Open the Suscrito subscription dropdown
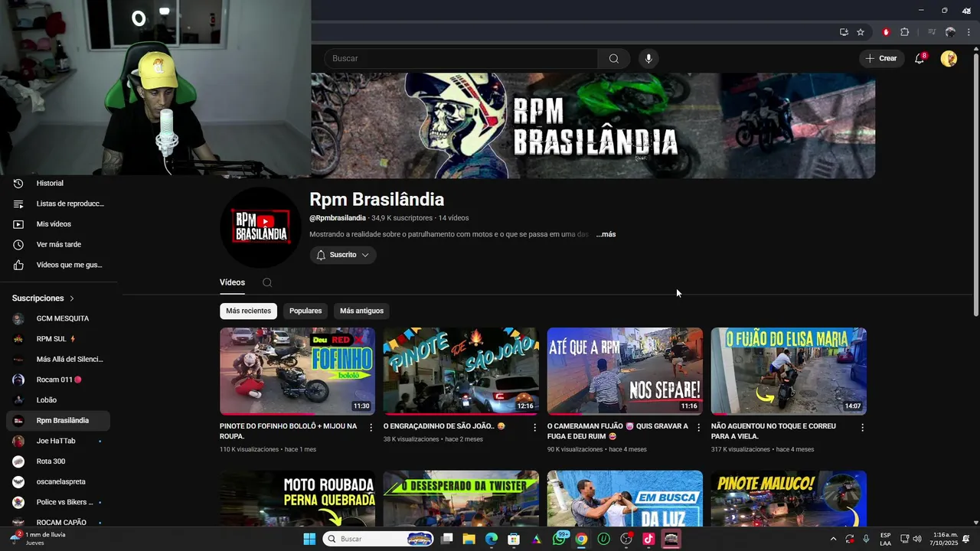Viewport: 980px width, 551px height. click(343, 255)
